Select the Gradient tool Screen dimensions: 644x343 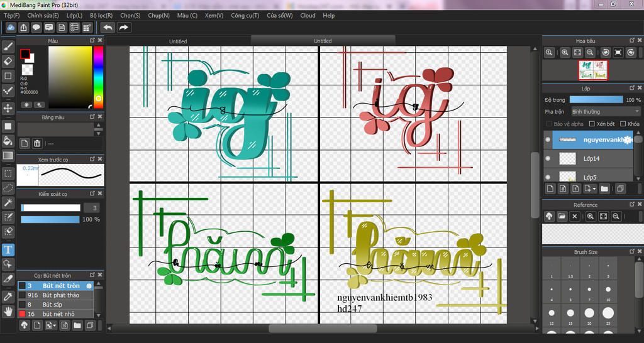(x=8, y=156)
